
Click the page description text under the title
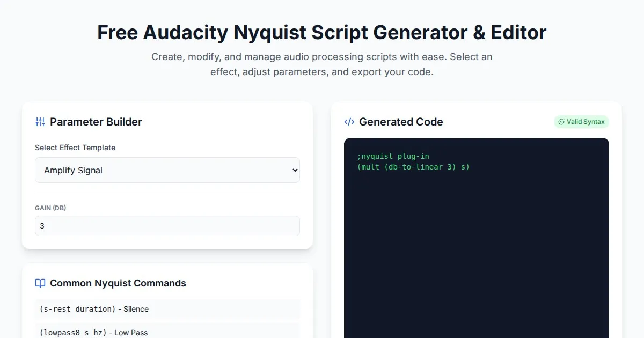pos(322,64)
